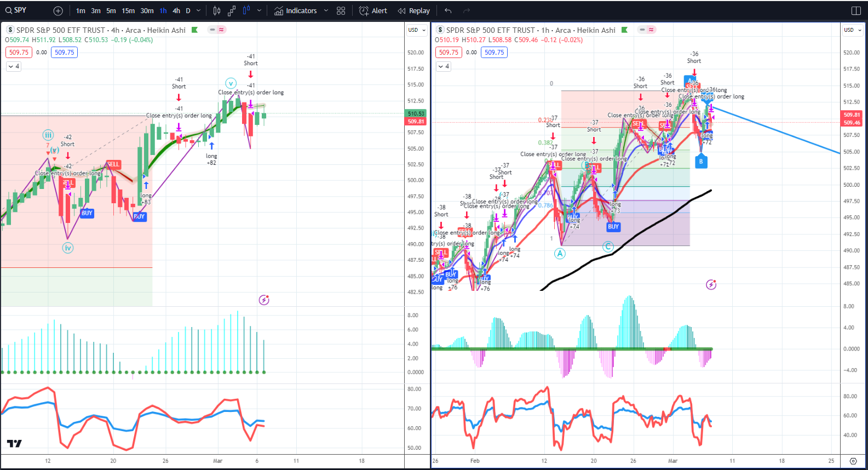Click circled A wave label on 1h chart
Screen dimensions: 868x470
coord(560,253)
